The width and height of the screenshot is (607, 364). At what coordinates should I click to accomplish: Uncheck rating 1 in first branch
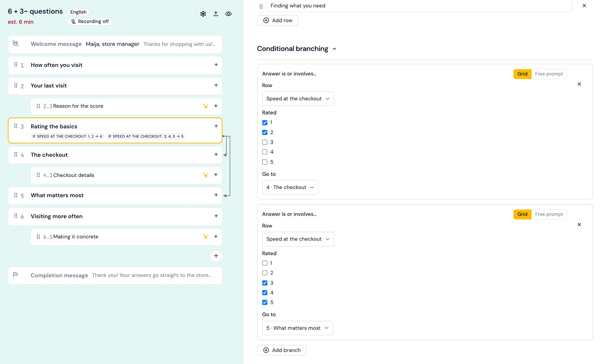coord(265,122)
